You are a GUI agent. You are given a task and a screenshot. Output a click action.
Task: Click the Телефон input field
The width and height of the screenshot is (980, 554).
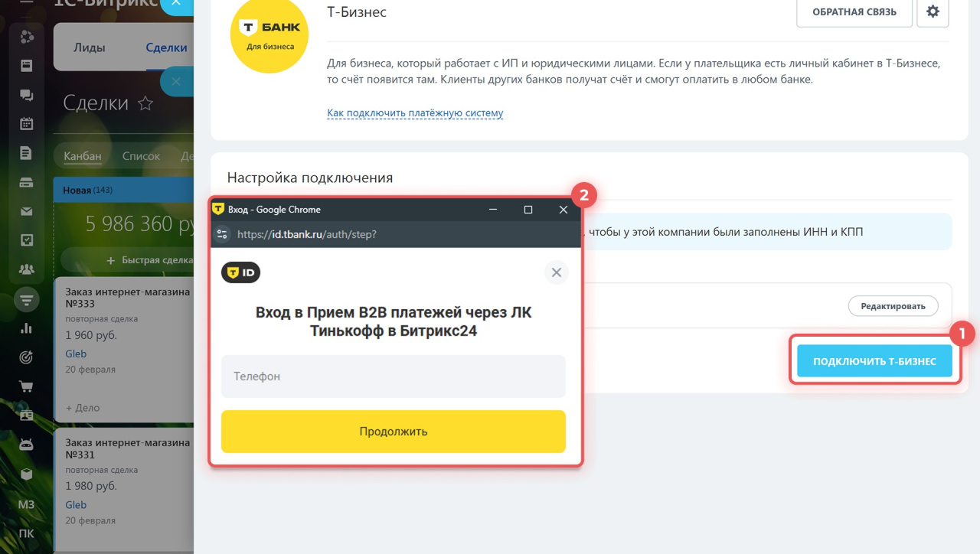pyautogui.click(x=394, y=376)
